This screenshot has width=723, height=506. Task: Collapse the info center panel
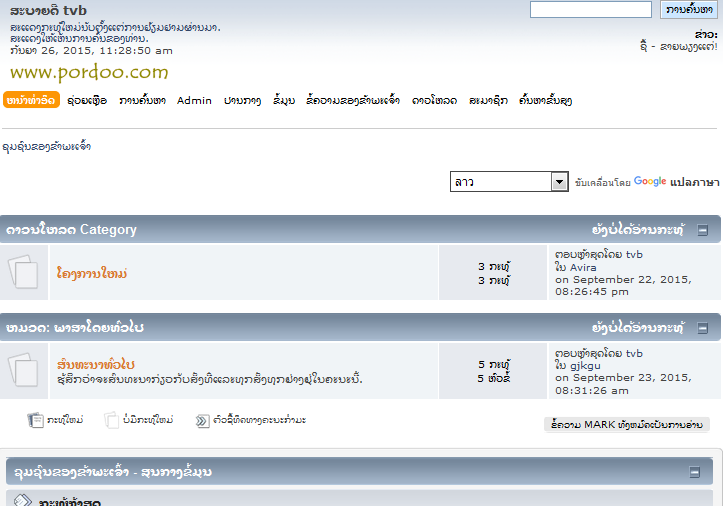point(694,472)
